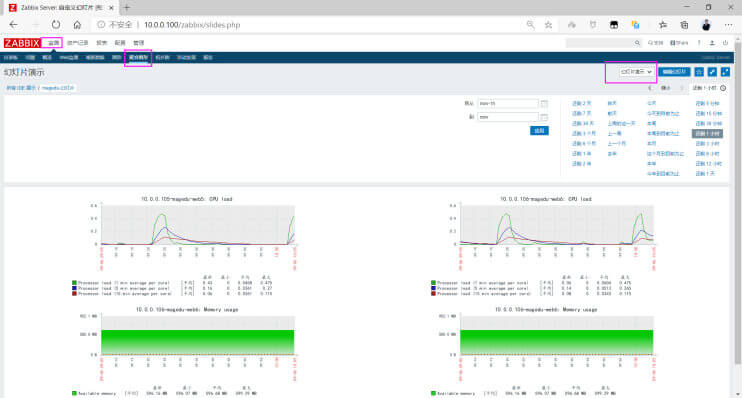Viewport: 742px width, 398px height.
Task: Open the Zabbix Support link
Action: tap(655, 43)
